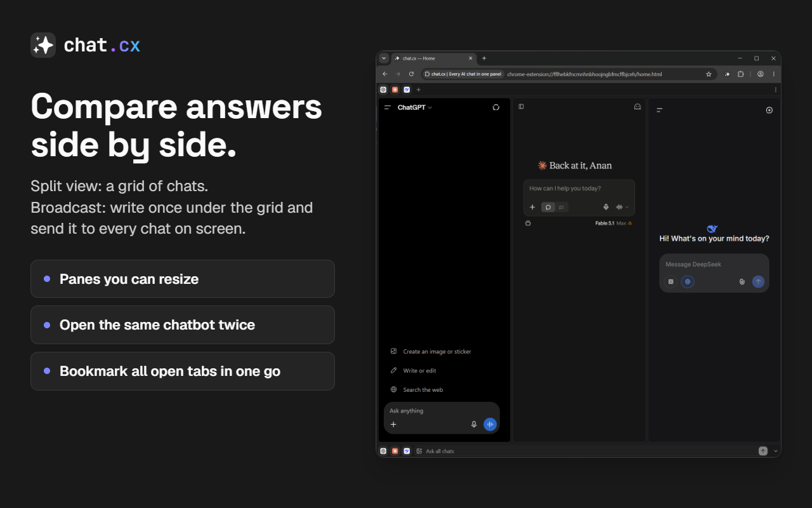The image size is (812, 508).
Task: Click the microphone icon in the ChatGPT input
Action: (x=474, y=424)
